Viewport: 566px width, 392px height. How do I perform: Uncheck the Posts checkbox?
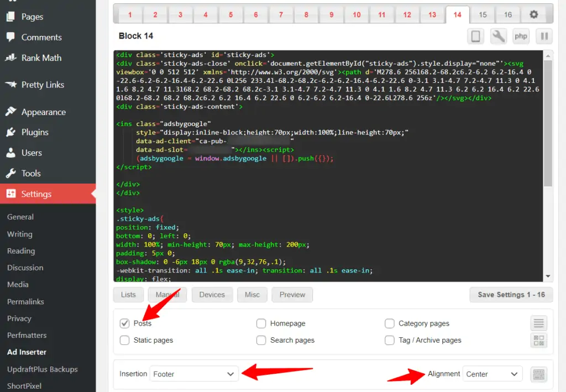124,323
